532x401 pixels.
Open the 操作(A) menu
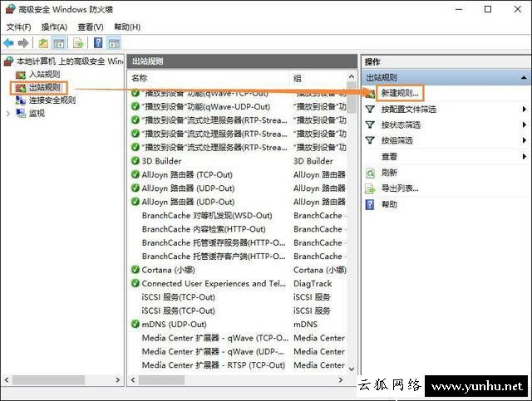click(54, 27)
